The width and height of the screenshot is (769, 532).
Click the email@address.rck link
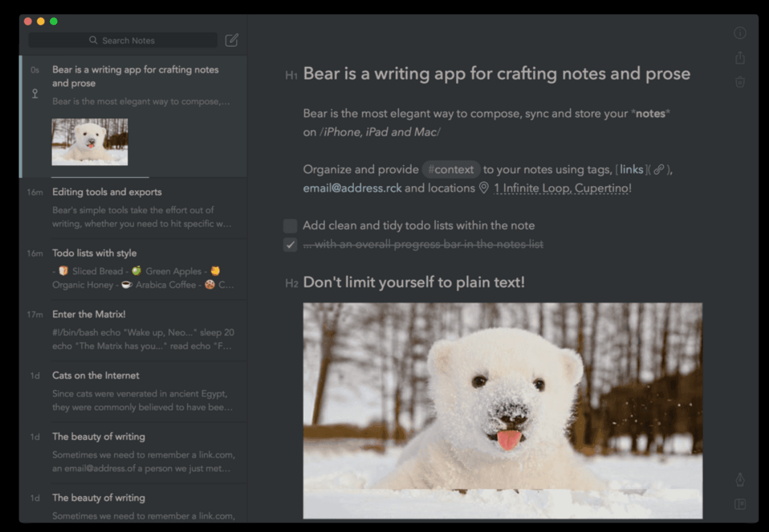point(352,188)
